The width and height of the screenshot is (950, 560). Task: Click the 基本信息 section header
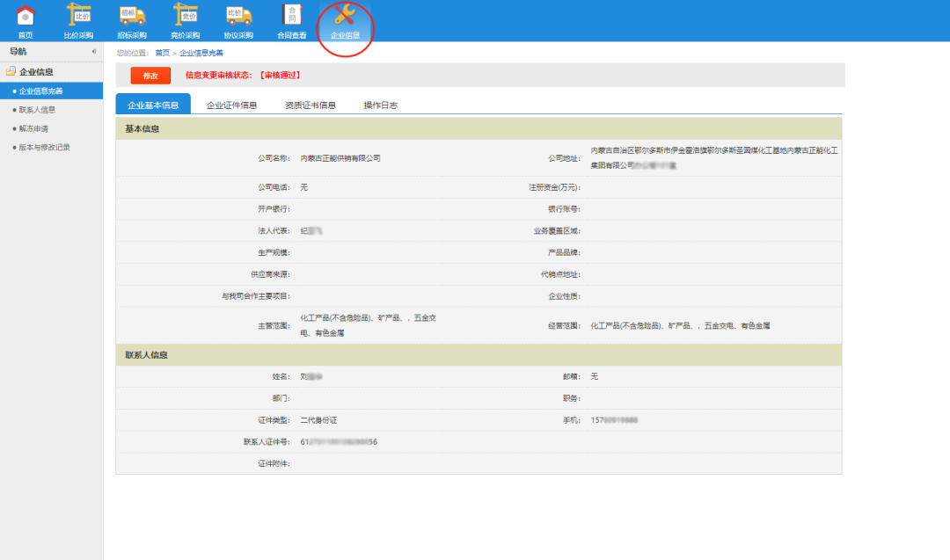[x=479, y=129]
